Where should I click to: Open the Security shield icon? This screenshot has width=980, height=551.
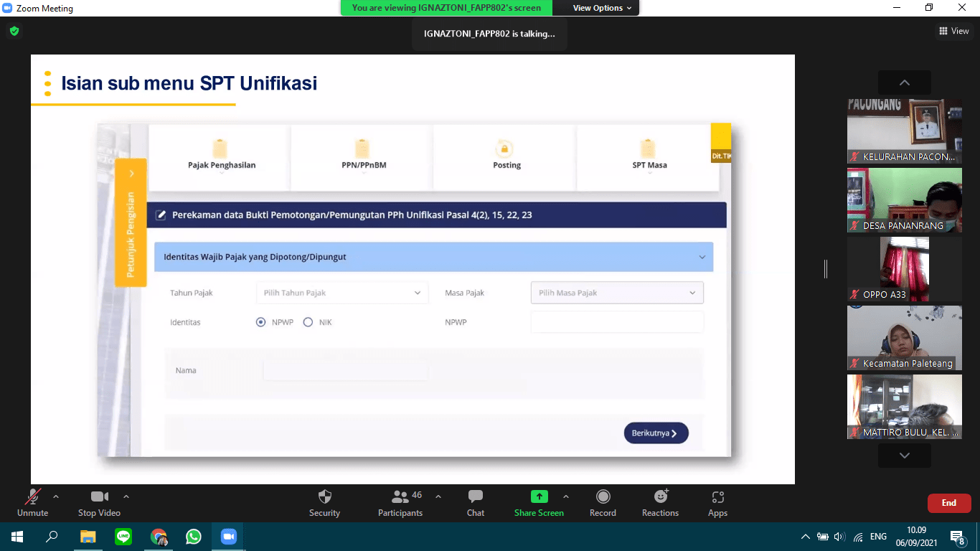coord(324,496)
